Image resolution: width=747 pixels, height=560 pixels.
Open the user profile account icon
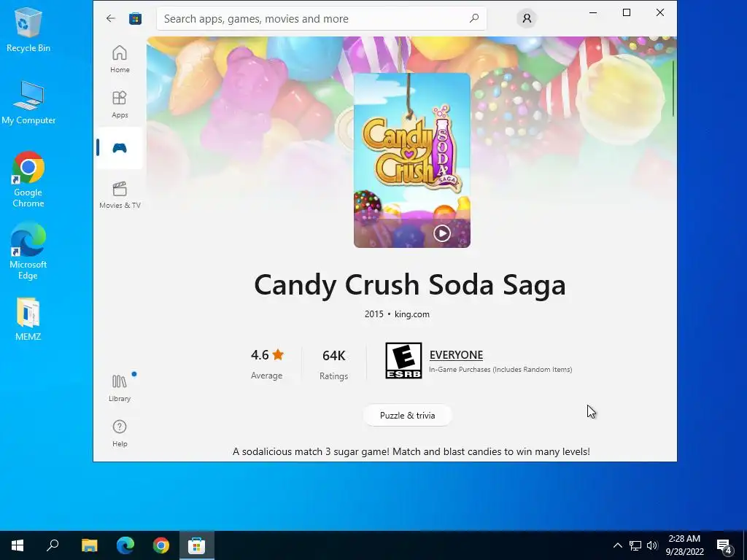pyautogui.click(x=527, y=18)
